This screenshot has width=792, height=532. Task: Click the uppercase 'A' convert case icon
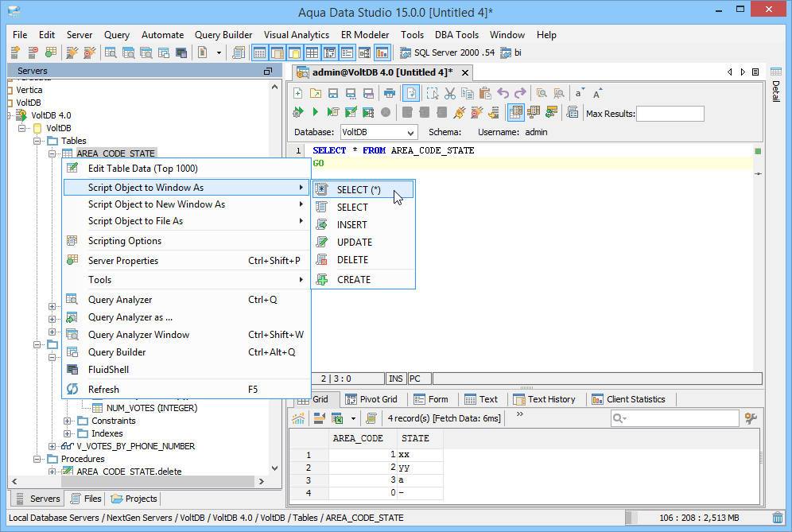(597, 94)
